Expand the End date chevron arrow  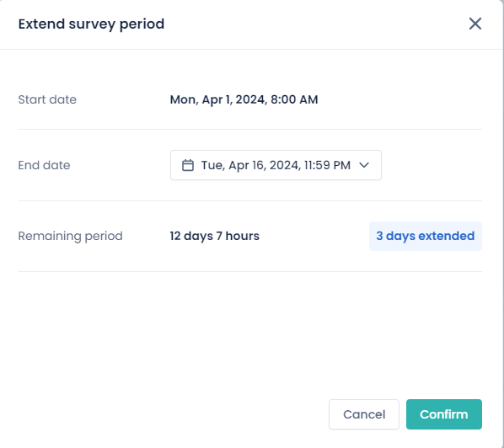pyautogui.click(x=364, y=165)
